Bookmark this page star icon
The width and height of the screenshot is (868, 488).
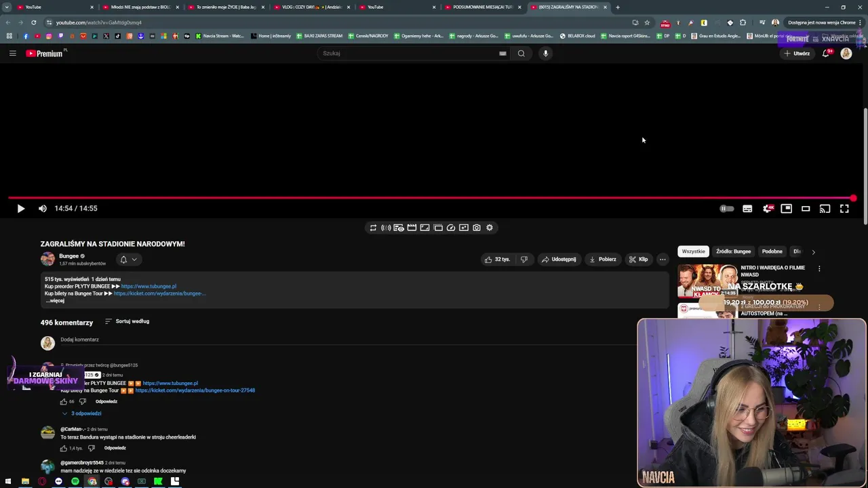point(647,22)
